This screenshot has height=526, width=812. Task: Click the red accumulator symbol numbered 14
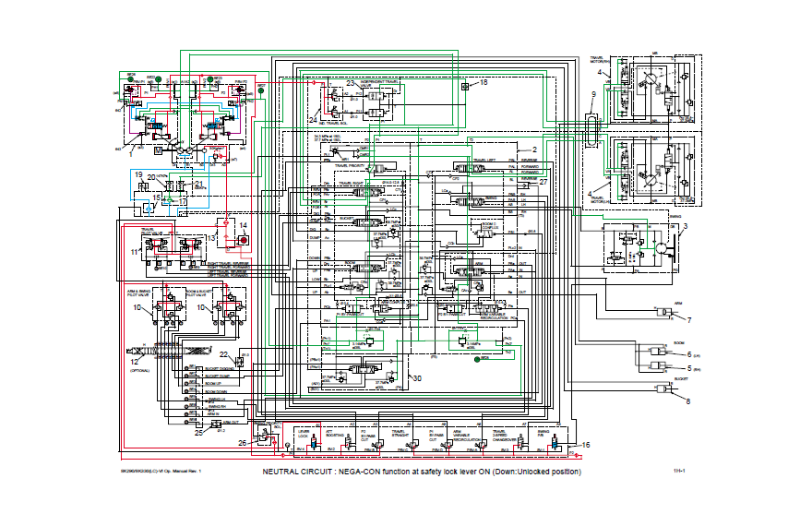coord(243,240)
